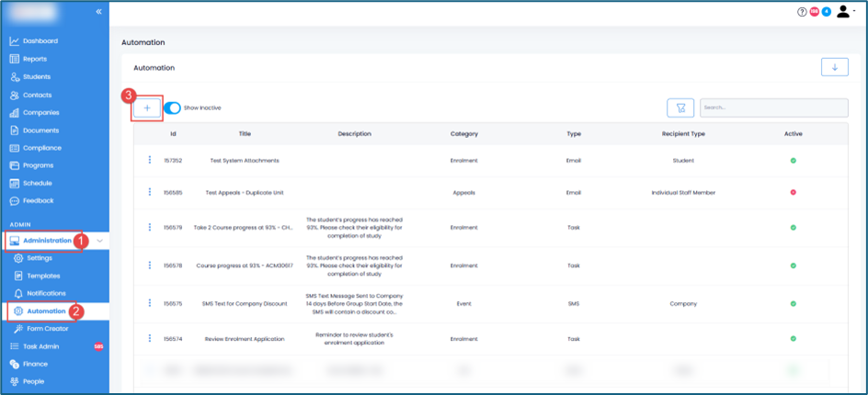Viewport: 868px width, 395px height.
Task: Click red inactive status of Test Appeals row
Action: point(793,193)
